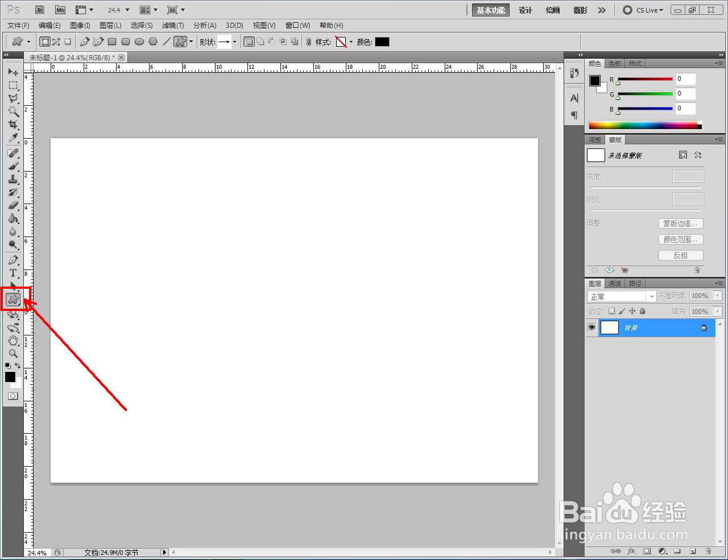Select the Zoom tool
Screen dimensions: 728x560
[13, 354]
